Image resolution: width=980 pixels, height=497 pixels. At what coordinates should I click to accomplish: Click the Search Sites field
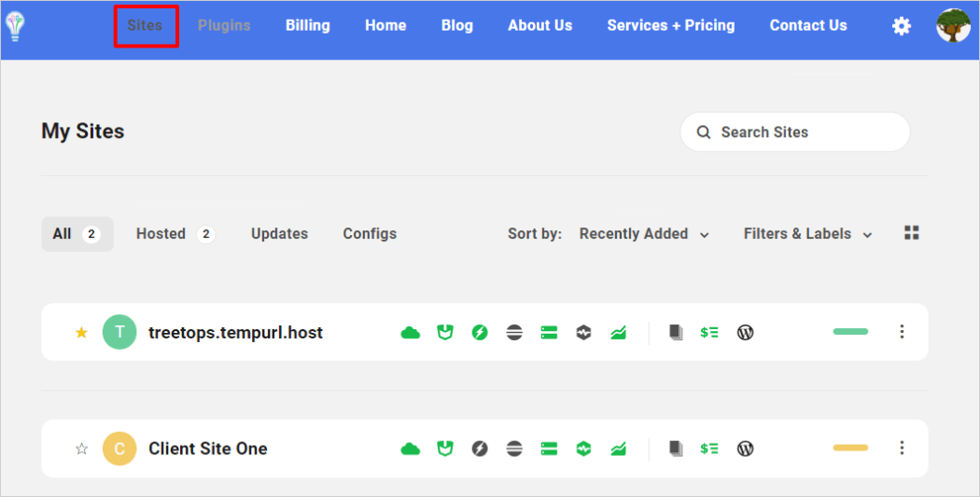pyautogui.click(x=794, y=132)
